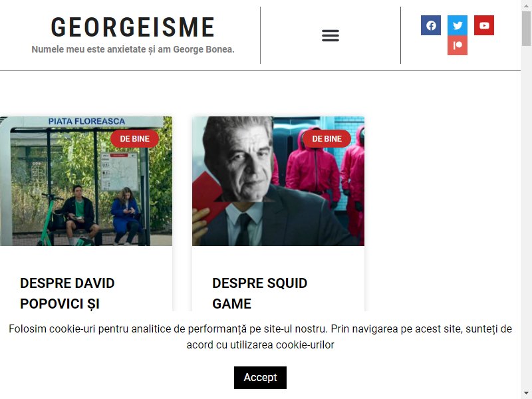Screen dimensions: 532x399
Task: Open the Patreon page icon
Action: pyautogui.click(x=458, y=45)
